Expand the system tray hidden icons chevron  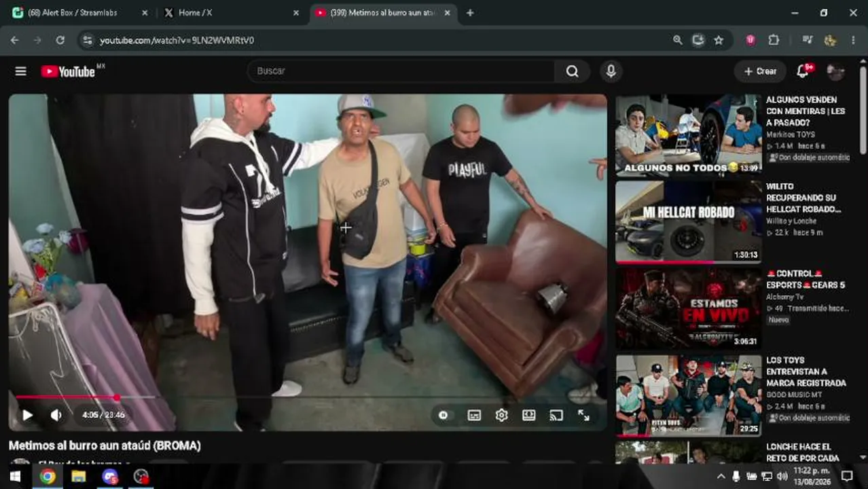point(721,476)
